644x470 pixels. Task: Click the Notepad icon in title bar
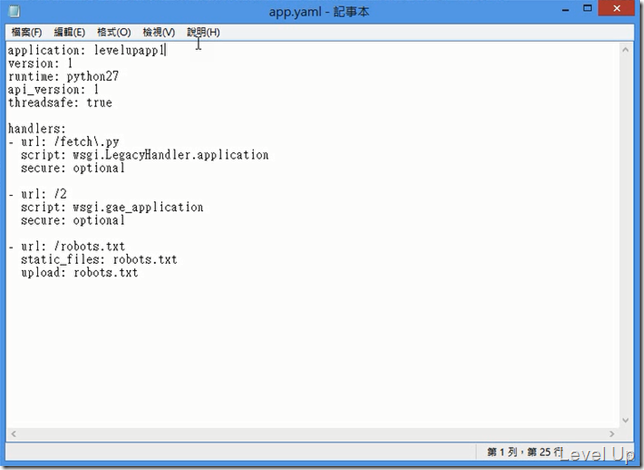(14, 11)
